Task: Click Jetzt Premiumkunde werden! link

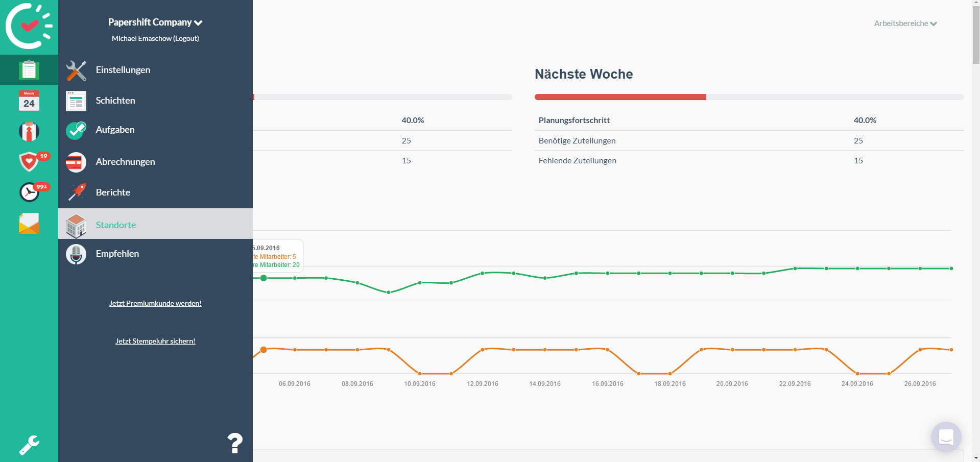Action: point(155,303)
